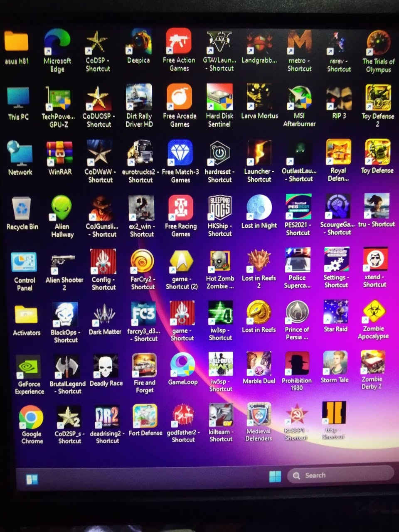Select the tru shortcut icon
Viewport: 399px width, 532px height.
(x=377, y=206)
